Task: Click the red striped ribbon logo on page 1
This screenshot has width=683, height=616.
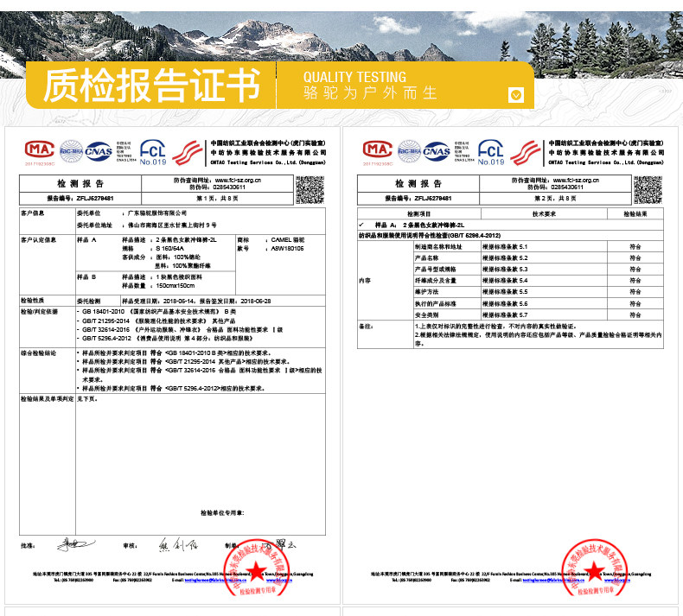Action: click(188, 153)
